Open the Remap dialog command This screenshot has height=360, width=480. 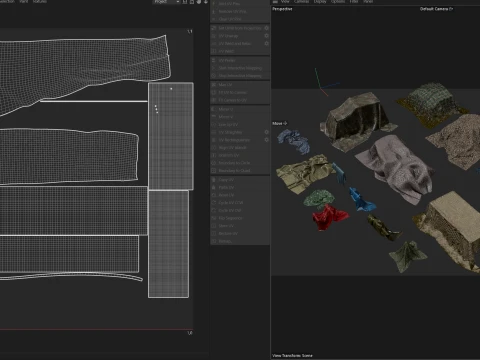(225, 241)
